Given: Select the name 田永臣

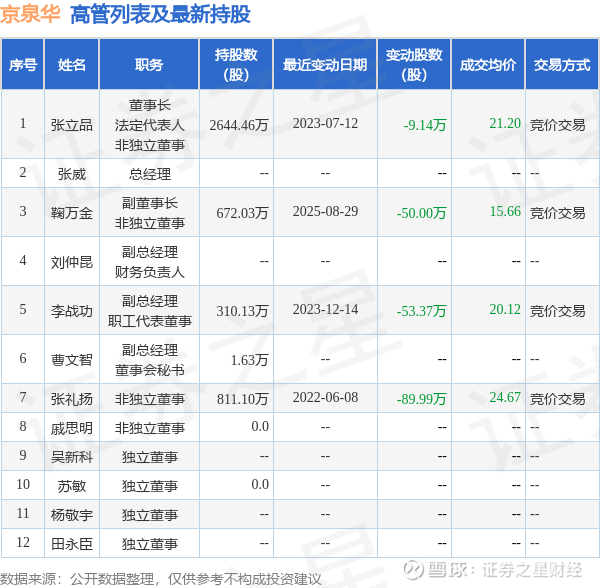Looking at the screenshot, I should pyautogui.click(x=72, y=544).
